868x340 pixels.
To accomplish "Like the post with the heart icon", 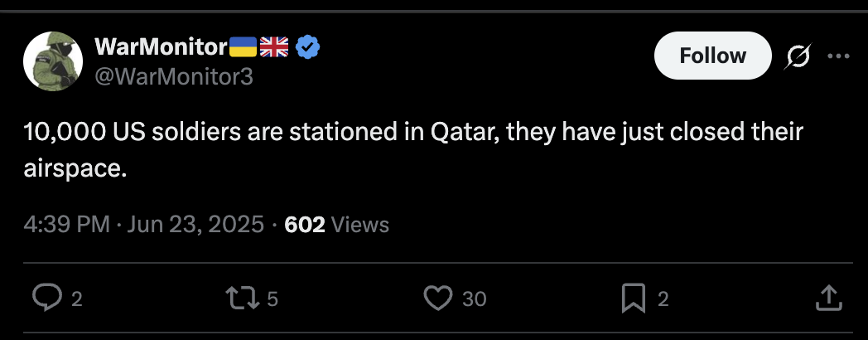I will click(x=438, y=298).
